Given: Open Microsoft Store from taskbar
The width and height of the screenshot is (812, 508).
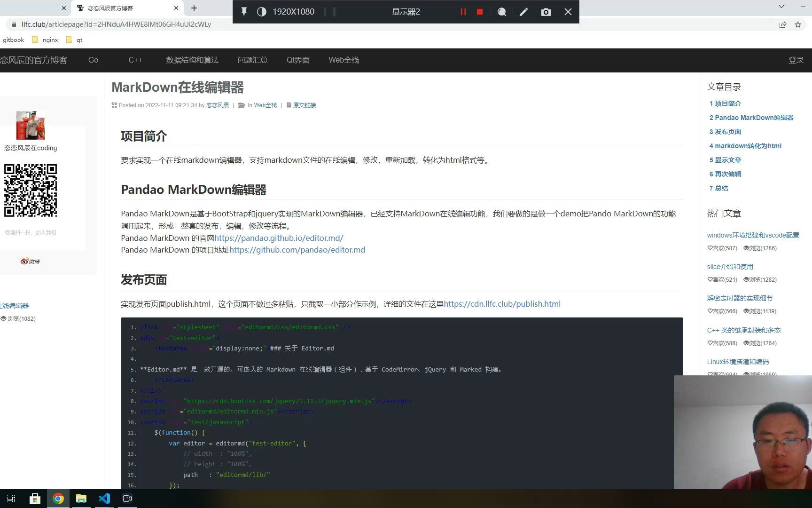Looking at the screenshot, I should (35, 499).
